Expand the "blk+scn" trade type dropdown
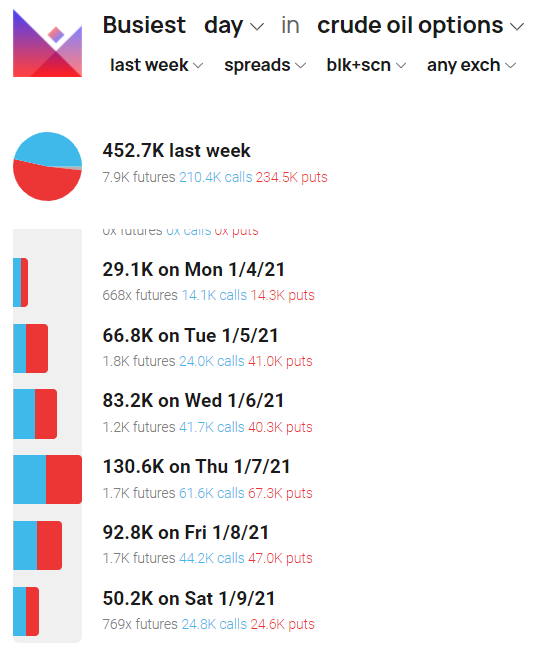The image size is (556, 662). (366, 65)
